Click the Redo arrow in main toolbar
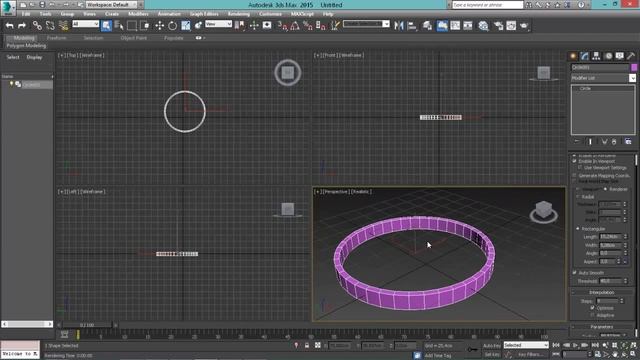Viewport: 640px width, 360px height. click(22, 26)
